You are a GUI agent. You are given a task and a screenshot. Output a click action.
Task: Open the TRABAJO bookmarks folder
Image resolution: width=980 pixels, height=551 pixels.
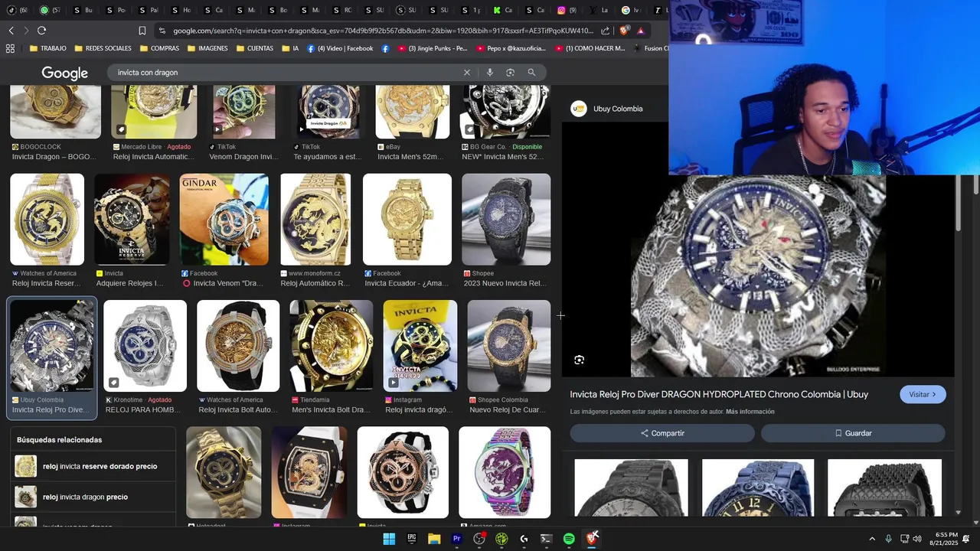coord(47,48)
